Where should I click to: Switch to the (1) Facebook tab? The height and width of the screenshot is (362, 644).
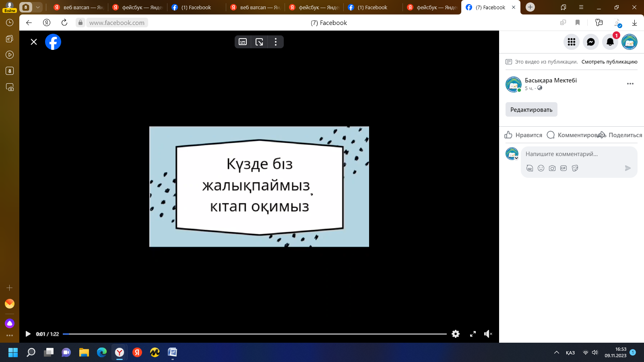(196, 7)
